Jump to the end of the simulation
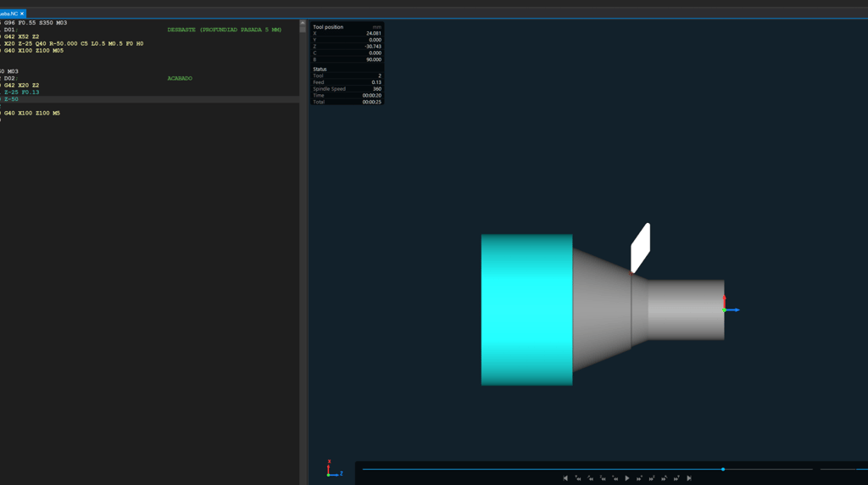868x485 pixels. (x=689, y=478)
